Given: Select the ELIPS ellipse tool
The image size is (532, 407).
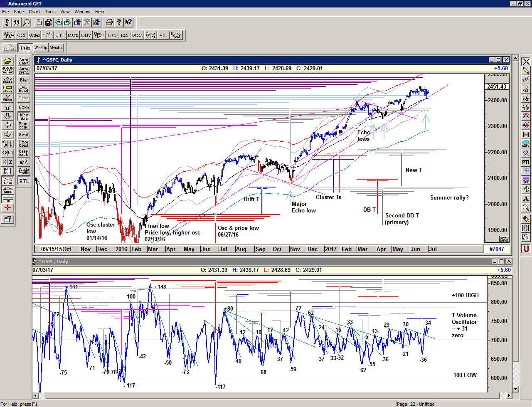Looking at the screenshot, I should [x=526, y=144].
